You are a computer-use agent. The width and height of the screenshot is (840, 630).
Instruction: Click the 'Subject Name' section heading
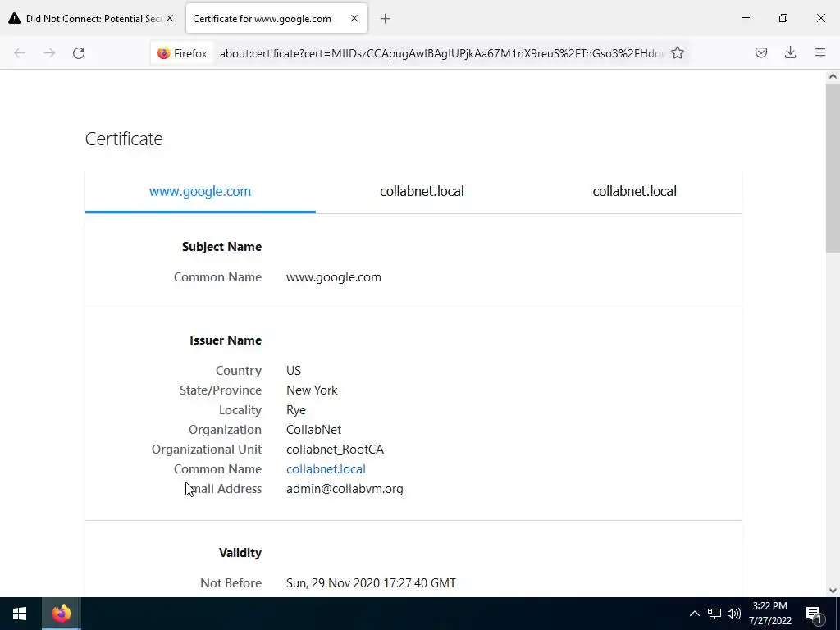coord(221,246)
